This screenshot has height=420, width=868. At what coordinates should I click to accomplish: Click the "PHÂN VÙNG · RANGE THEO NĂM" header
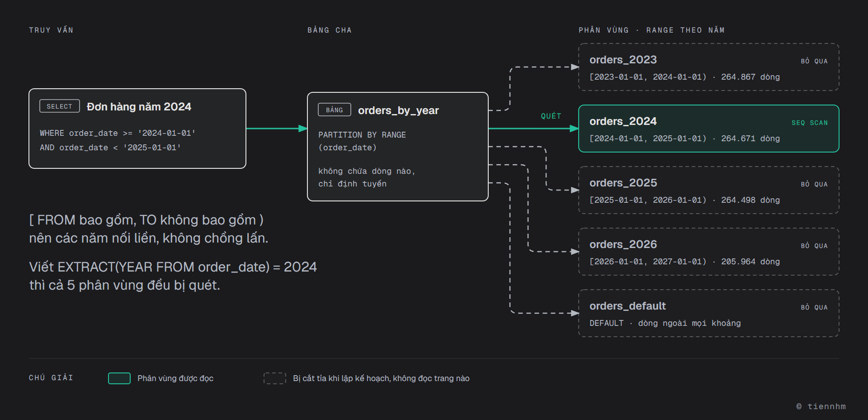tap(651, 30)
